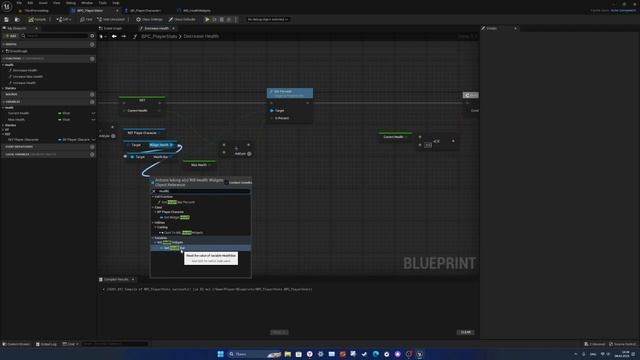Click the Save blueprint icon in toolbar

(x=7, y=19)
